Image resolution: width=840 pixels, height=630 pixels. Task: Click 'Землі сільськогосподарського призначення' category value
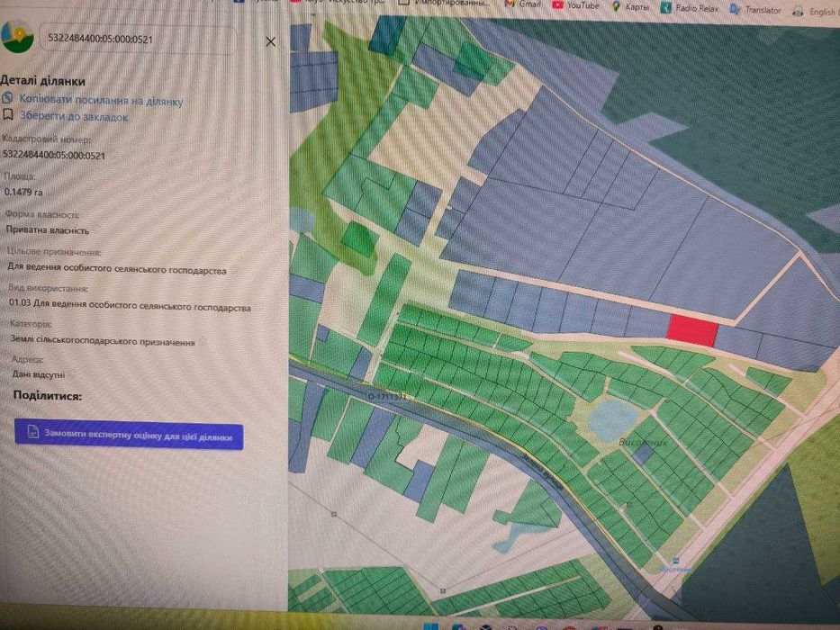pos(103,340)
